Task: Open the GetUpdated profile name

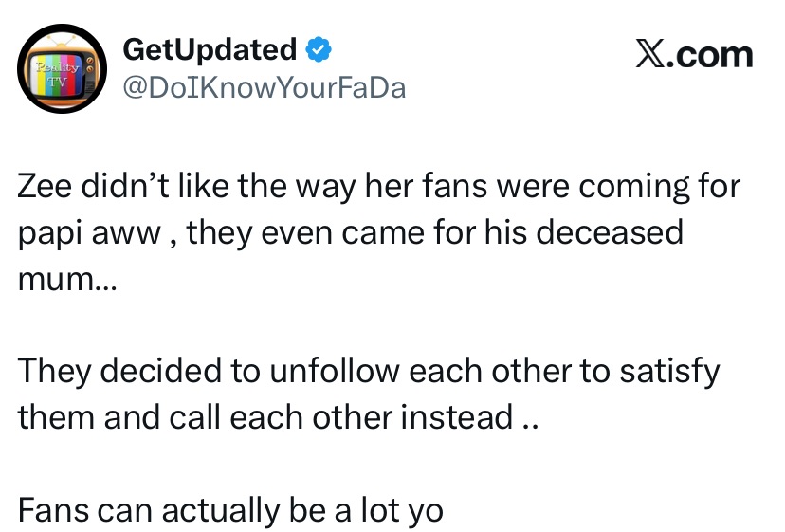Action: point(210,48)
